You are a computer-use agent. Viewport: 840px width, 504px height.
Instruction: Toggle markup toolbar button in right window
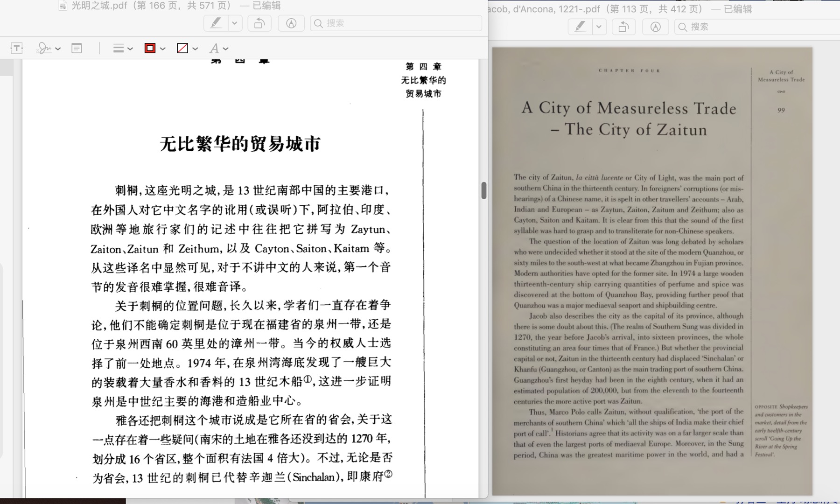(x=655, y=27)
